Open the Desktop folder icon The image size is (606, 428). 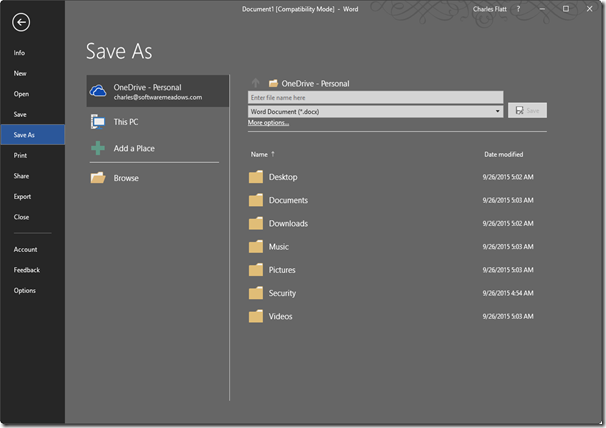256,177
